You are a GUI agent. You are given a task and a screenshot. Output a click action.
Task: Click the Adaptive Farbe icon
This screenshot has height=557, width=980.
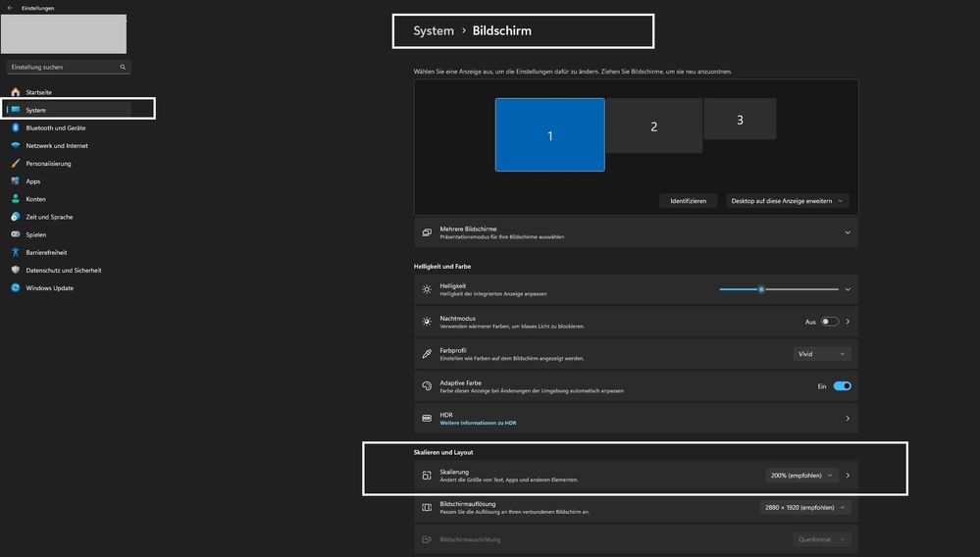click(x=427, y=386)
